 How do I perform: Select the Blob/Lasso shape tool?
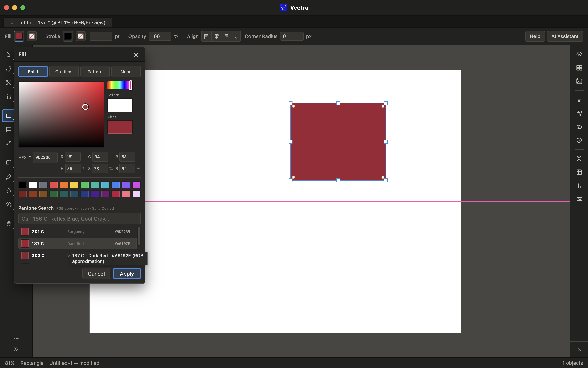pos(9,69)
